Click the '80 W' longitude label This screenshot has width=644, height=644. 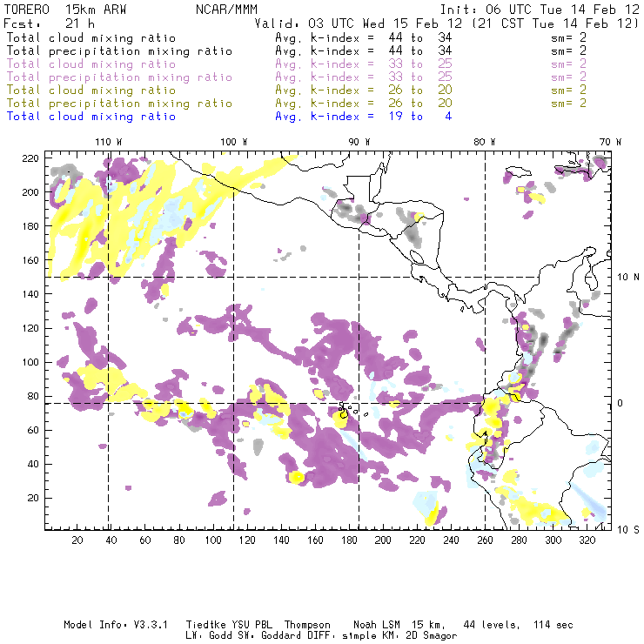485,142
